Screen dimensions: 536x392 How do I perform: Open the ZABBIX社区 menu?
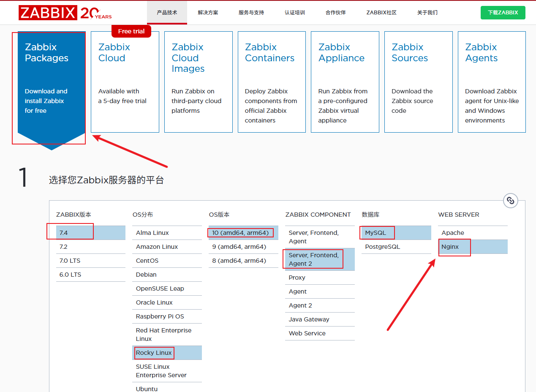pyautogui.click(x=381, y=13)
